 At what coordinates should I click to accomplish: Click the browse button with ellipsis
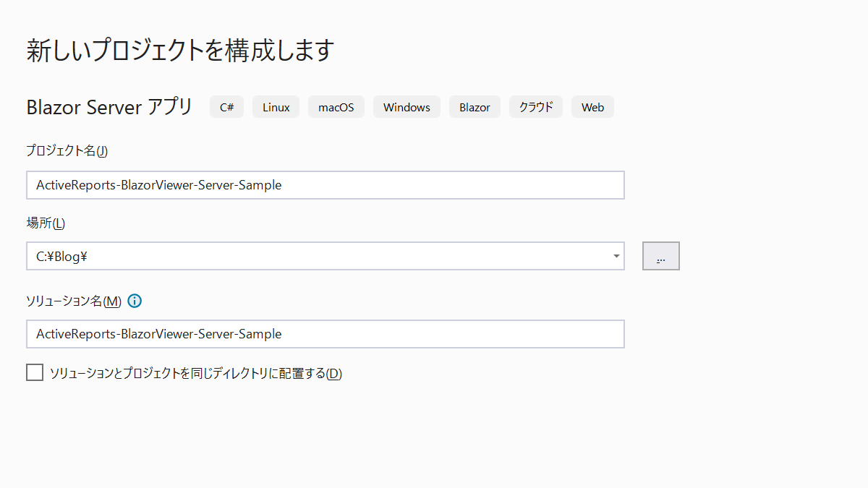(x=660, y=256)
